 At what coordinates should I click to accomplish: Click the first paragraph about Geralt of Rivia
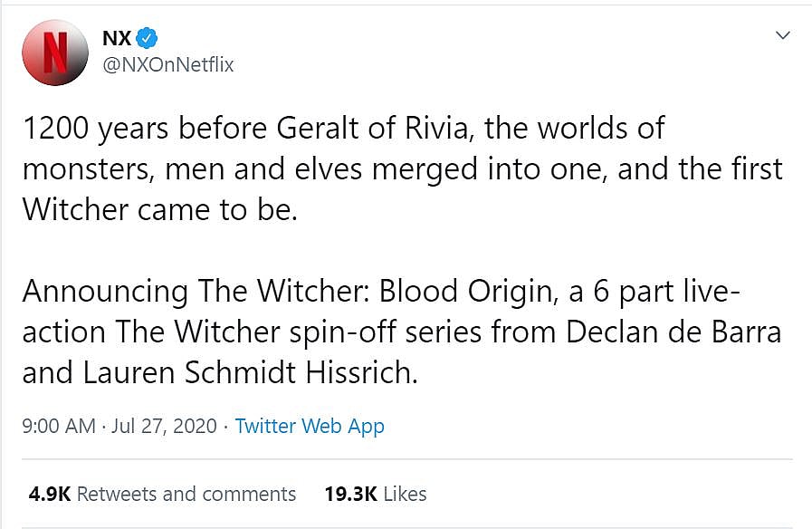pos(398,168)
